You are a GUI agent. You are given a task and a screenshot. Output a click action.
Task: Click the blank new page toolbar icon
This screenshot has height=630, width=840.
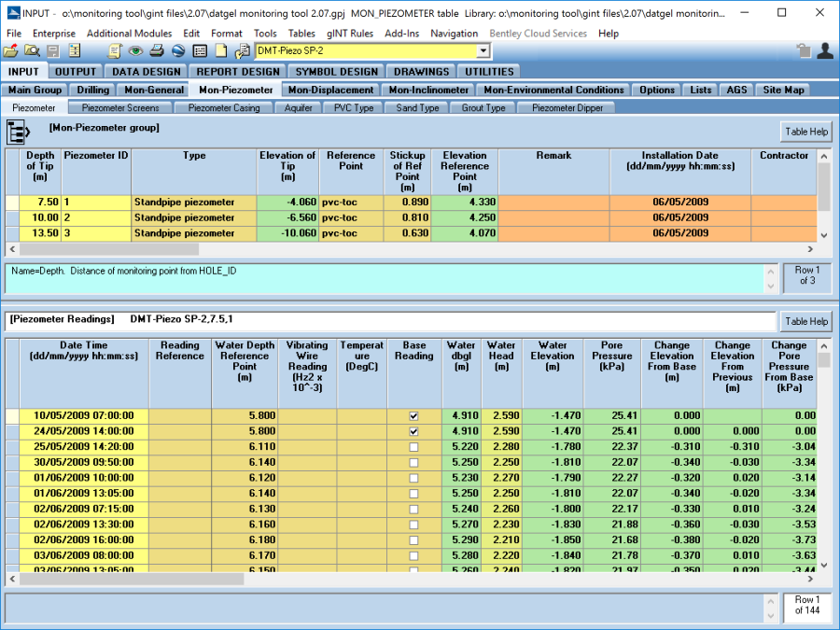coord(221,51)
